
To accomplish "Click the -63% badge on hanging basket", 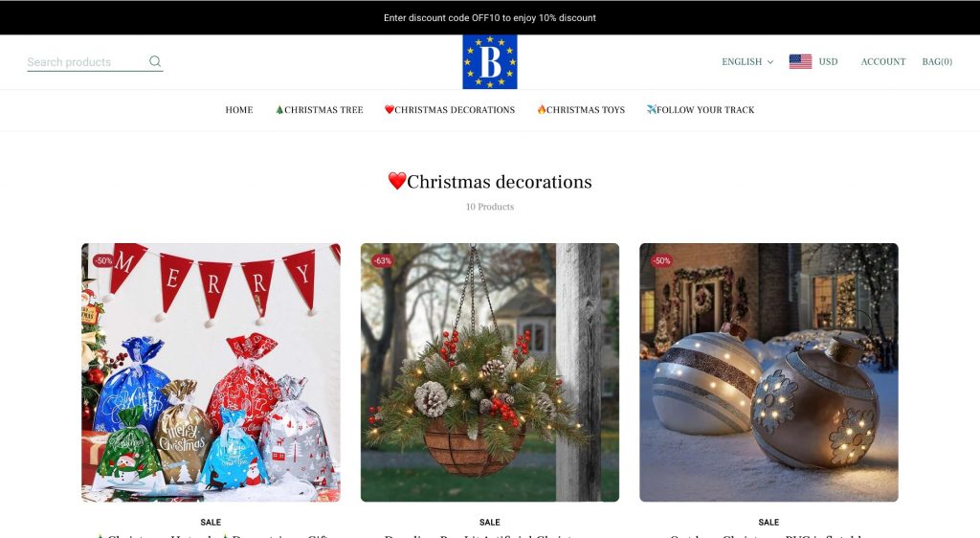I will pyautogui.click(x=382, y=260).
